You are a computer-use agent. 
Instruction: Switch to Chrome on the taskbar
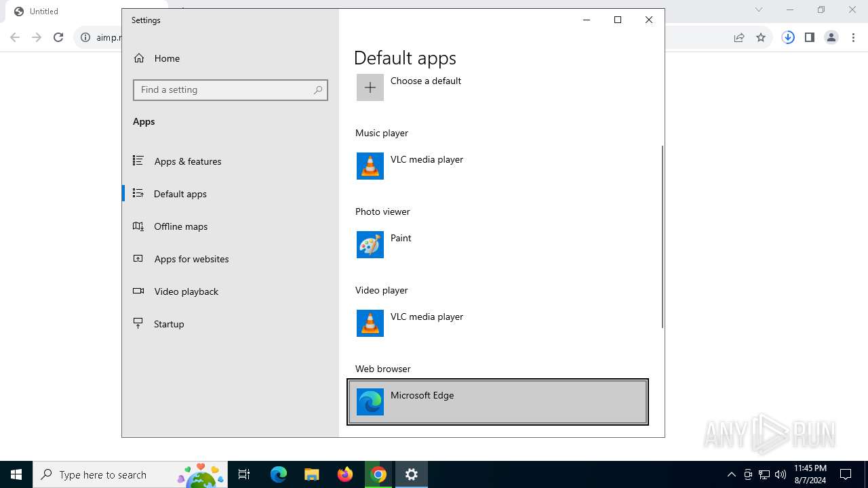(x=378, y=474)
